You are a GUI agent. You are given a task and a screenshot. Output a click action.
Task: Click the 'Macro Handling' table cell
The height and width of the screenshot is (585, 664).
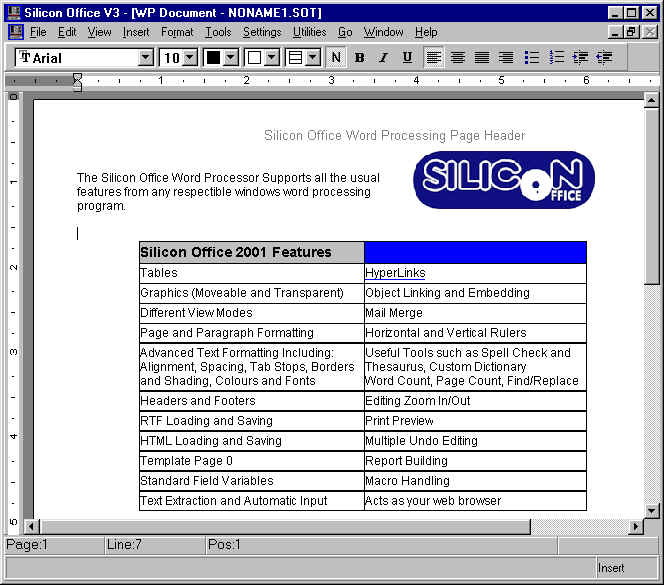pos(475,481)
